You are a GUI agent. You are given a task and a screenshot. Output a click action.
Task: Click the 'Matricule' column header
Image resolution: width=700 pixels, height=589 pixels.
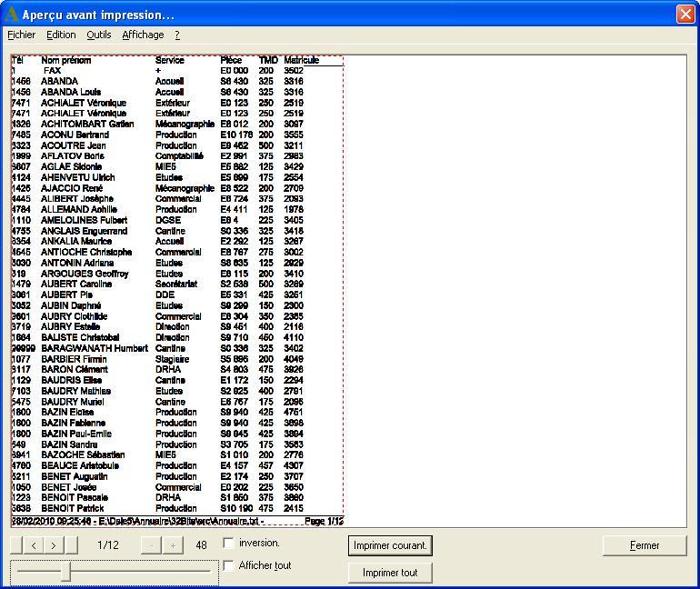pos(301,60)
